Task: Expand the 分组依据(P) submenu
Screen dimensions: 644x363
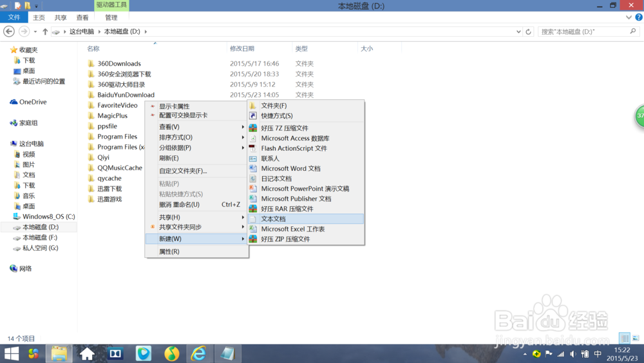Action: pyautogui.click(x=196, y=148)
